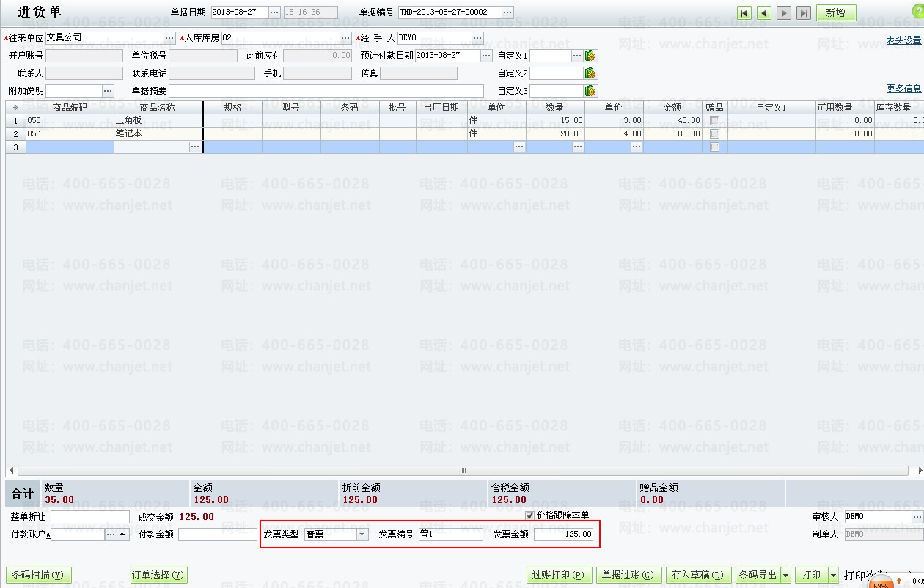
Task: Uncheck the 价格跟踪本单 checkbox
Action: coord(530,515)
